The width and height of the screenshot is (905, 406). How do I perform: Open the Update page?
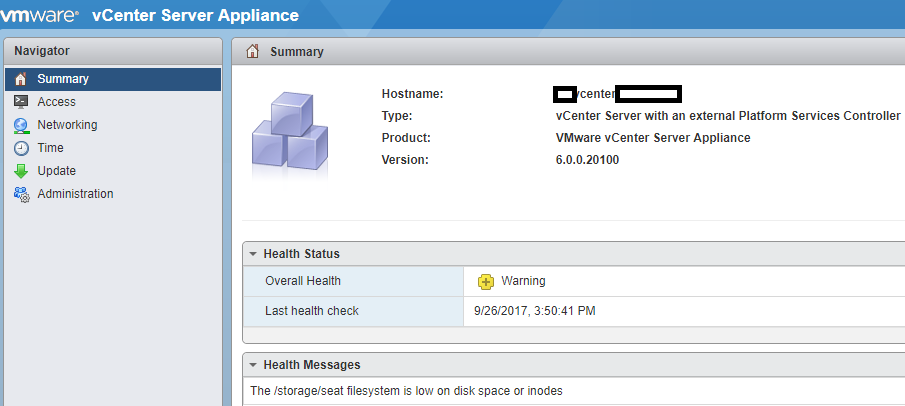(113, 171)
